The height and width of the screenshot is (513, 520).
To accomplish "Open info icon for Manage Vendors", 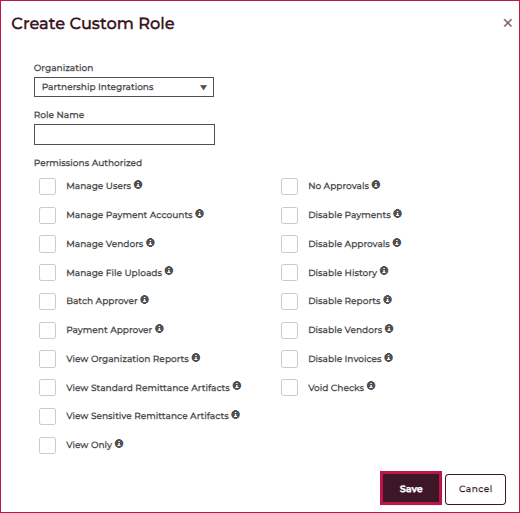I will [x=150, y=242].
